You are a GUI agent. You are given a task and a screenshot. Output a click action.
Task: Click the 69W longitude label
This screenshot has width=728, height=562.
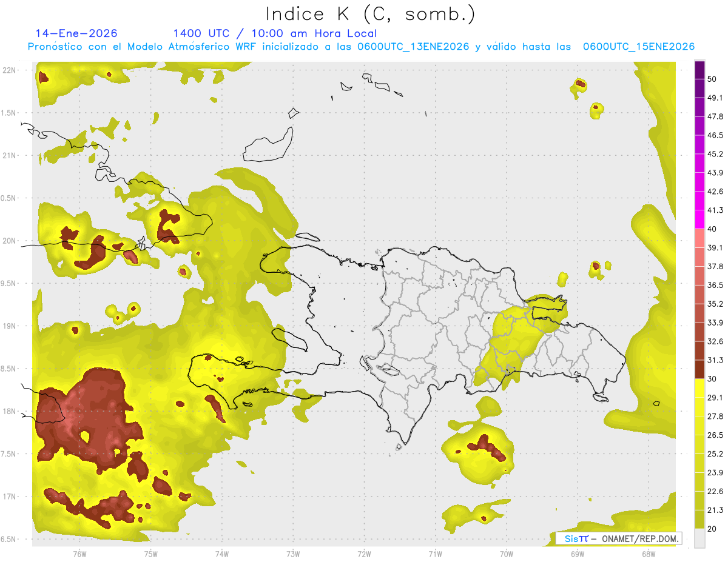(578, 554)
